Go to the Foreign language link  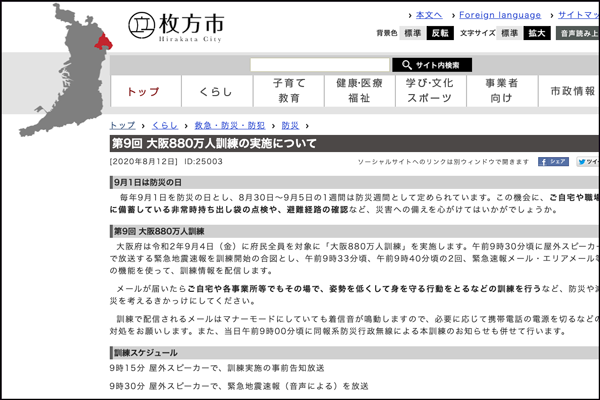(x=499, y=15)
